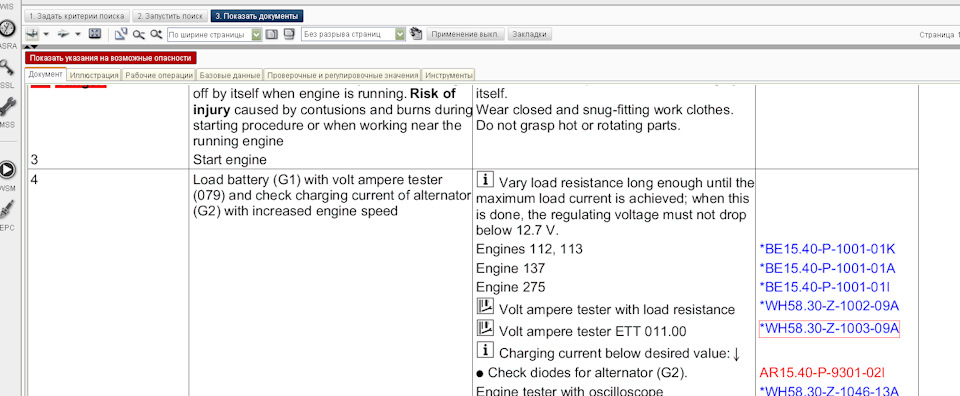Click the icon left of Применение выкл.
Image resolution: width=960 pixels, height=396 pixels.
pos(416,34)
